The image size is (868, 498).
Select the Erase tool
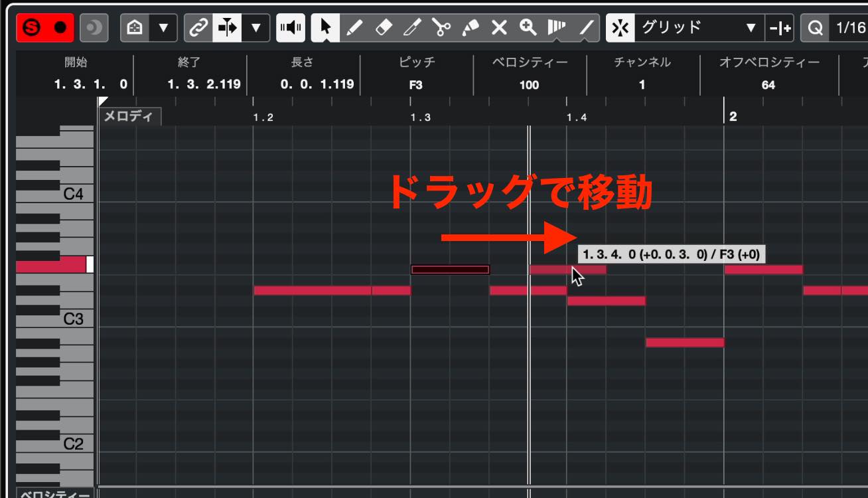[x=384, y=28]
